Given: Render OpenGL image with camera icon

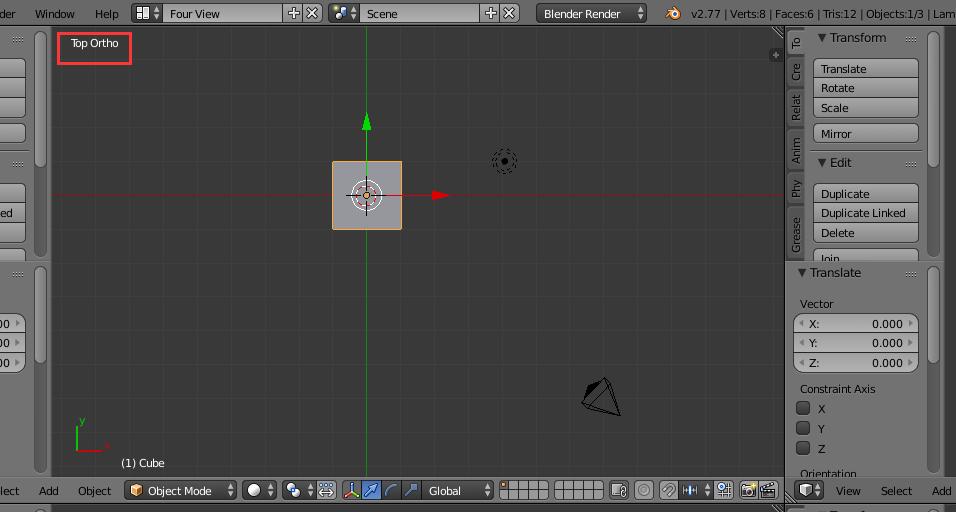Looking at the screenshot, I should pyautogui.click(x=748, y=491).
